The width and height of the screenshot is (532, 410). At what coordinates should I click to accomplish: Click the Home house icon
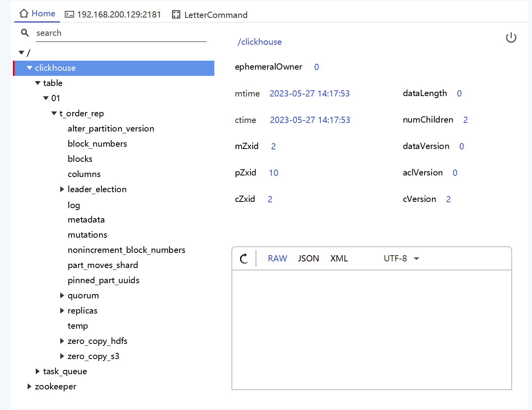[x=24, y=14]
